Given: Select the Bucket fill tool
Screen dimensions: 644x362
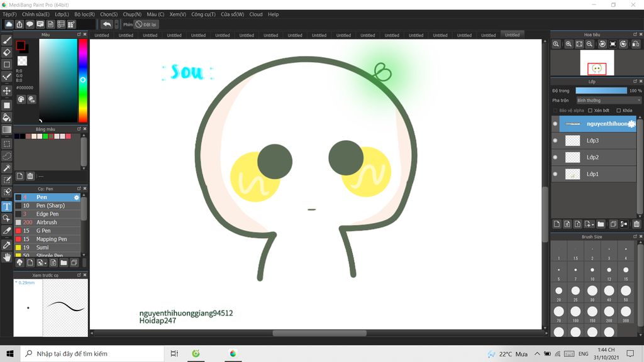Looking at the screenshot, I should [x=7, y=118].
